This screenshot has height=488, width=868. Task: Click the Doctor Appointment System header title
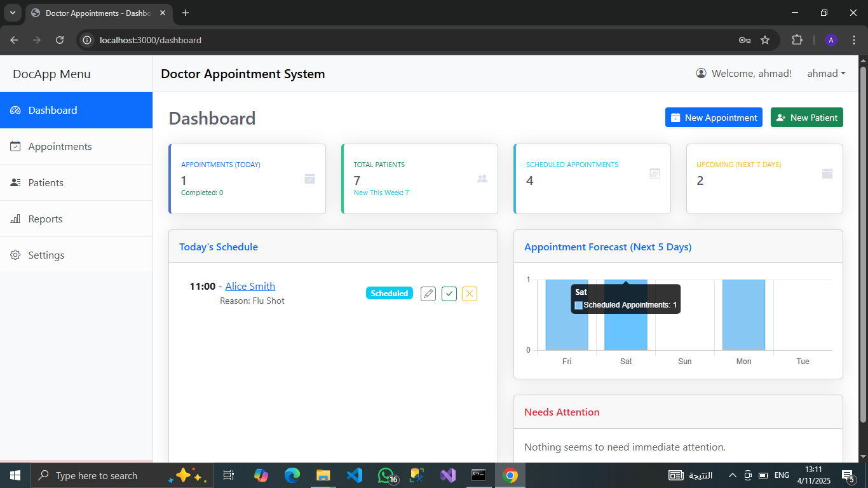tap(243, 74)
